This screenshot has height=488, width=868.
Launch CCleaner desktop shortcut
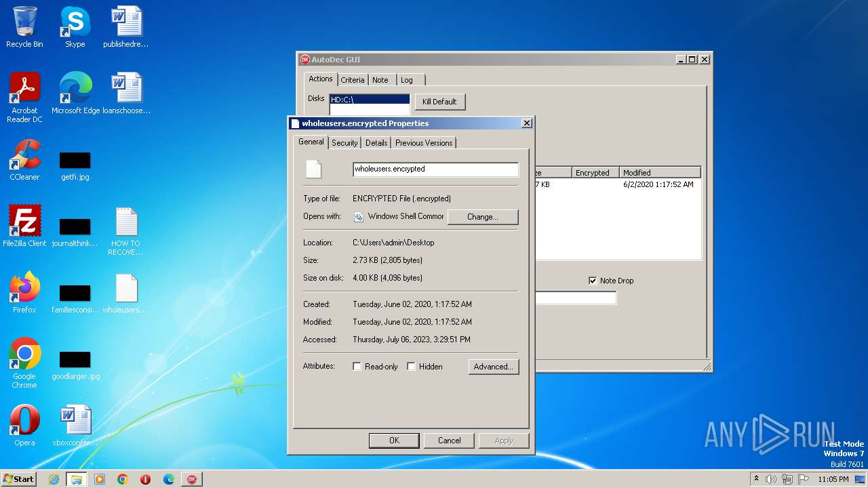click(24, 160)
